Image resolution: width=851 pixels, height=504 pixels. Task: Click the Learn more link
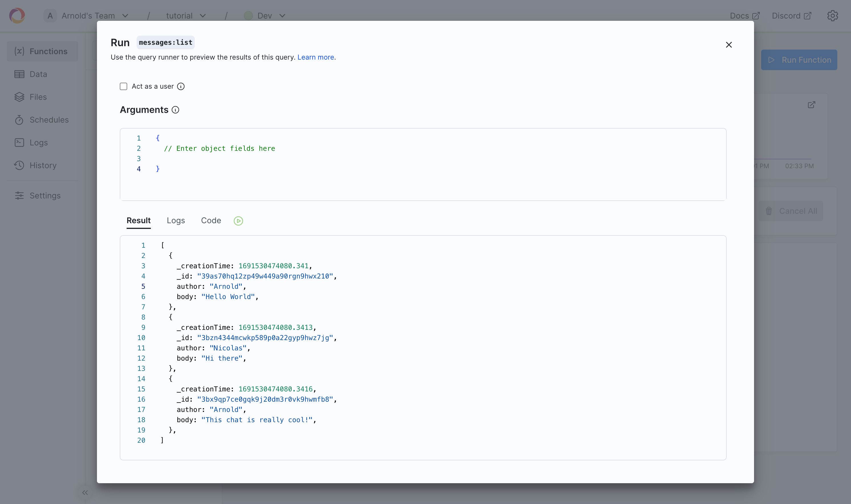pyautogui.click(x=315, y=57)
